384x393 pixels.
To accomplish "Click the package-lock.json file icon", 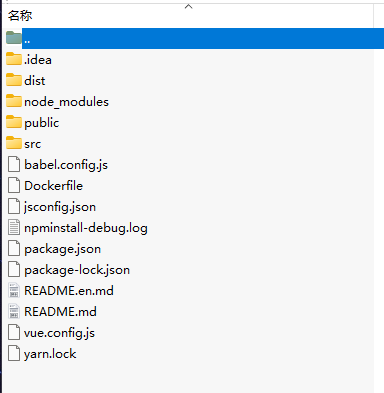I will click(x=14, y=269).
